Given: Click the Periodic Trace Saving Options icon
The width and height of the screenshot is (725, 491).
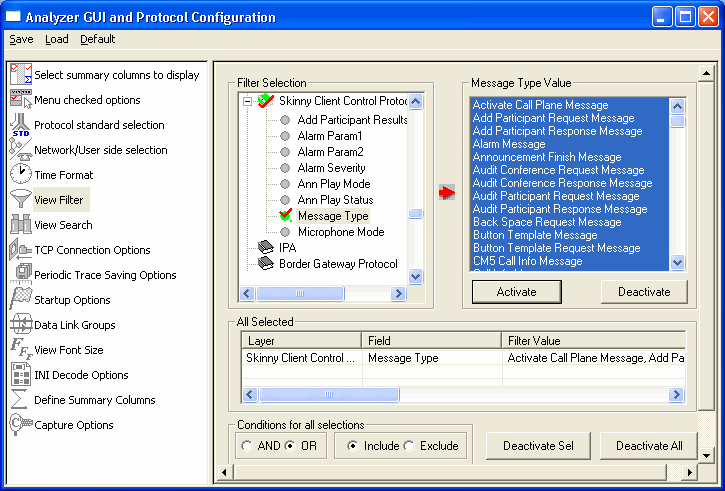Looking at the screenshot, I should (21, 274).
